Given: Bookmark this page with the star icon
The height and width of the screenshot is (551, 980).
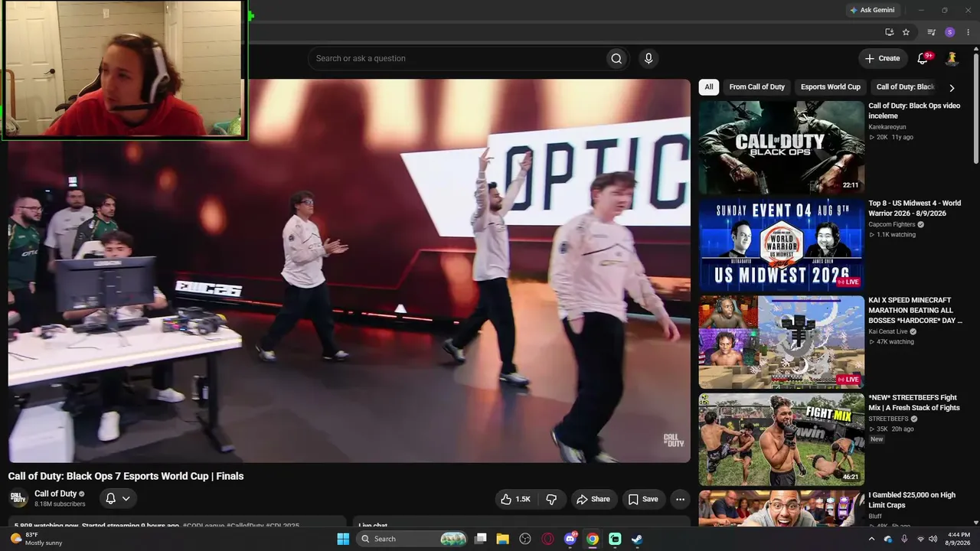Looking at the screenshot, I should pyautogui.click(x=906, y=32).
